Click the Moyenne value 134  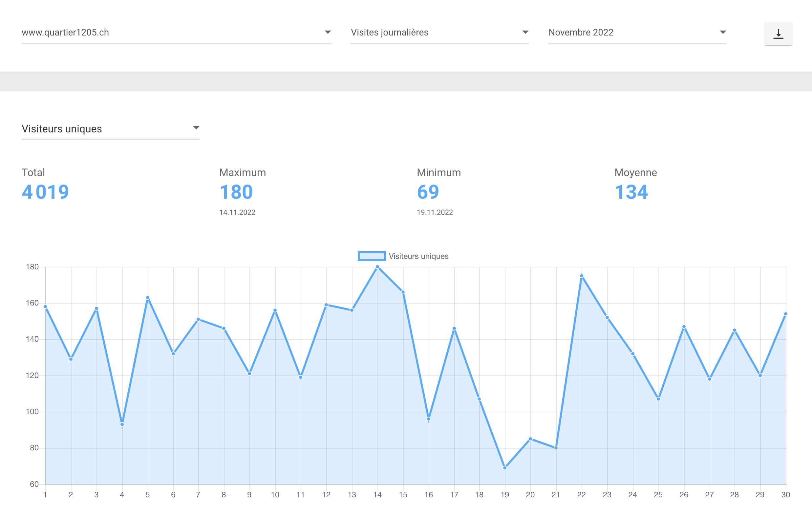pyautogui.click(x=631, y=192)
